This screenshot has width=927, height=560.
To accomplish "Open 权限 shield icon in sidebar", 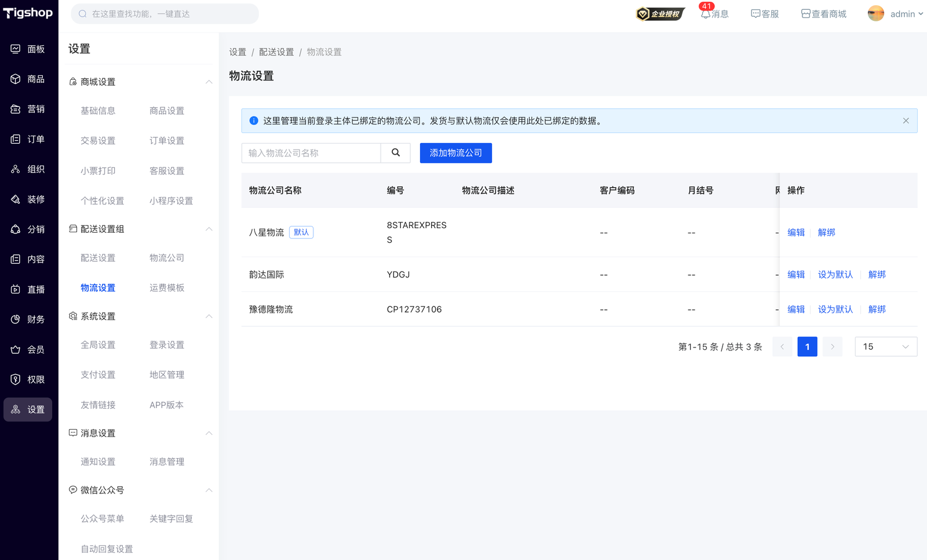I will pyautogui.click(x=16, y=380).
